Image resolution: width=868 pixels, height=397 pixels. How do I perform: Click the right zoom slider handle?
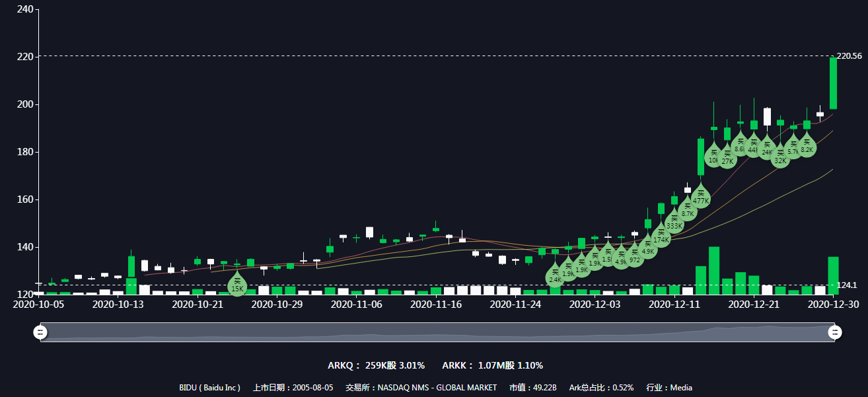pos(836,332)
